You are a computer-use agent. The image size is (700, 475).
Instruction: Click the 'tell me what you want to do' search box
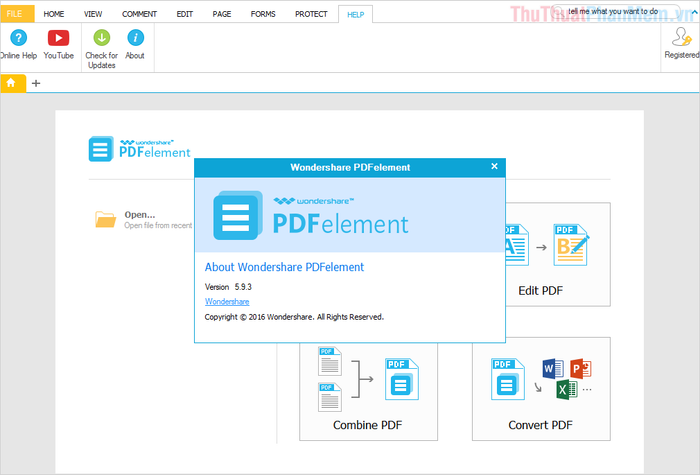point(615,12)
